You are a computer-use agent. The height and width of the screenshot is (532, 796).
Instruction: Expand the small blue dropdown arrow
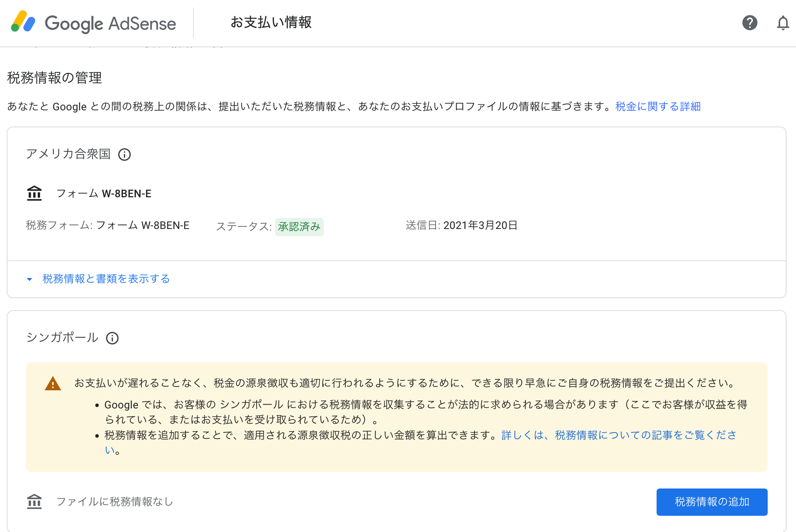[x=29, y=279]
